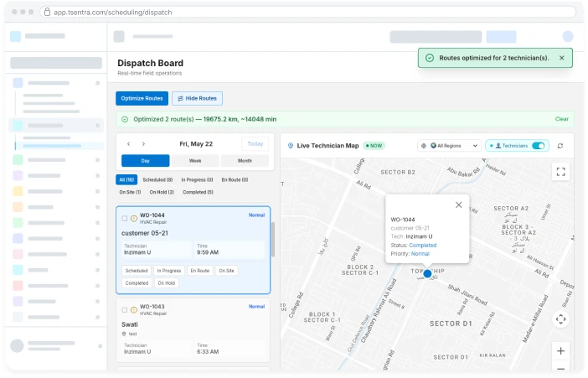The width and height of the screenshot is (588, 378).
Task: Go to the next day arrow
Action: click(x=143, y=144)
